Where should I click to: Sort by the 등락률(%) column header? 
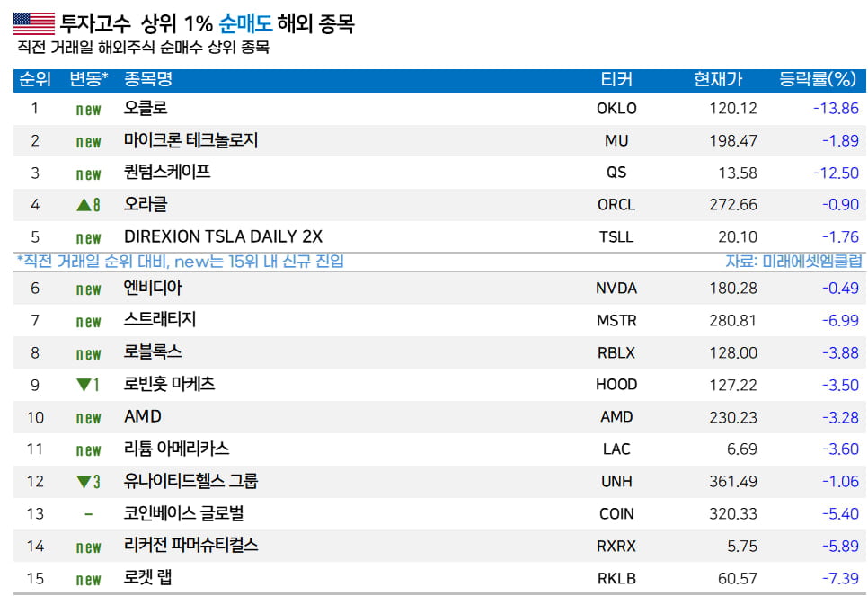tap(818, 80)
